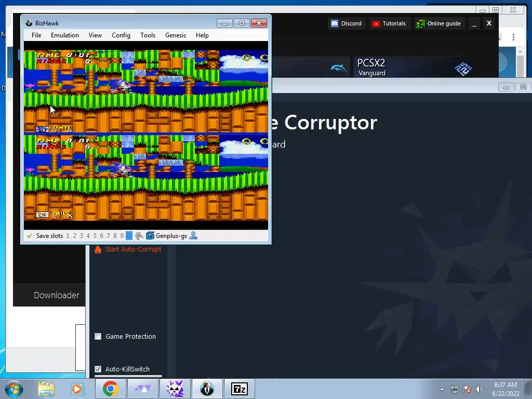Select save slot 6 in status bar
This screenshot has height=399, width=532.
click(x=101, y=236)
